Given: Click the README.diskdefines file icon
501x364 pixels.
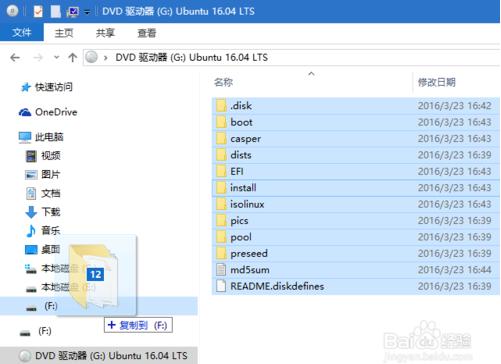Looking at the screenshot, I should (x=221, y=286).
